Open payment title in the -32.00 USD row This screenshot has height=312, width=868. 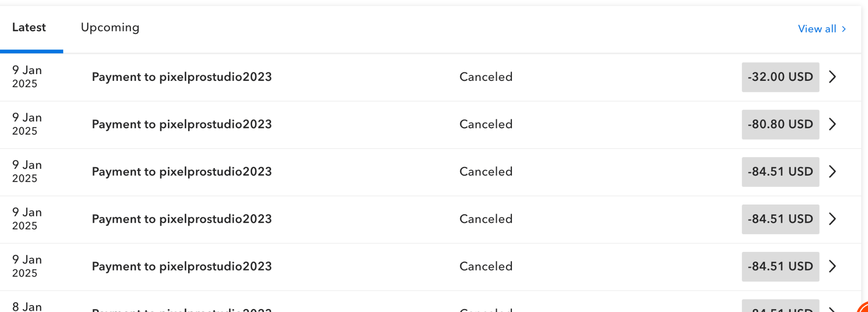point(181,77)
